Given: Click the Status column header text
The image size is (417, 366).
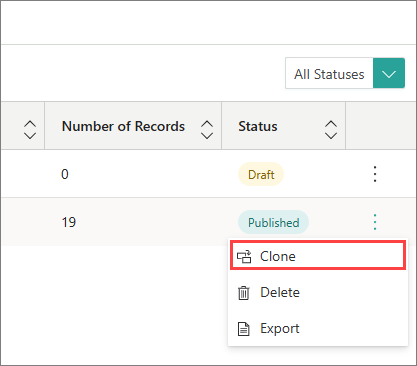Looking at the screenshot, I should tap(258, 126).
